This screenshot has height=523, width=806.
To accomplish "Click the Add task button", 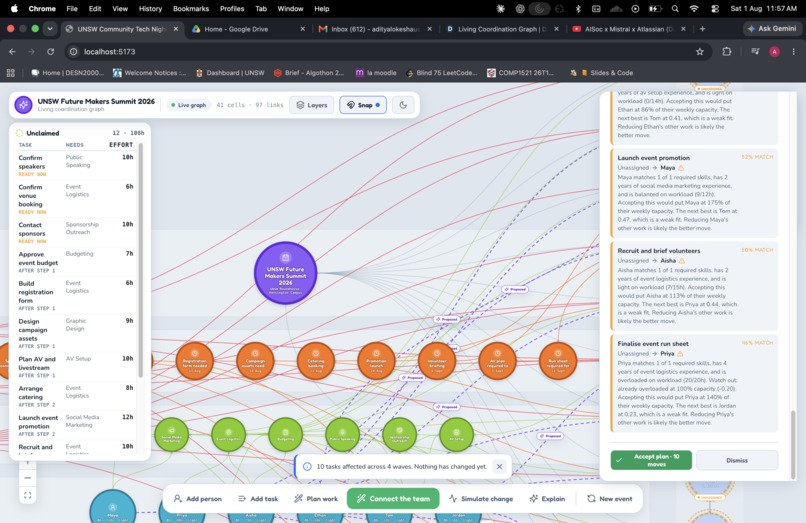I will tap(259, 499).
